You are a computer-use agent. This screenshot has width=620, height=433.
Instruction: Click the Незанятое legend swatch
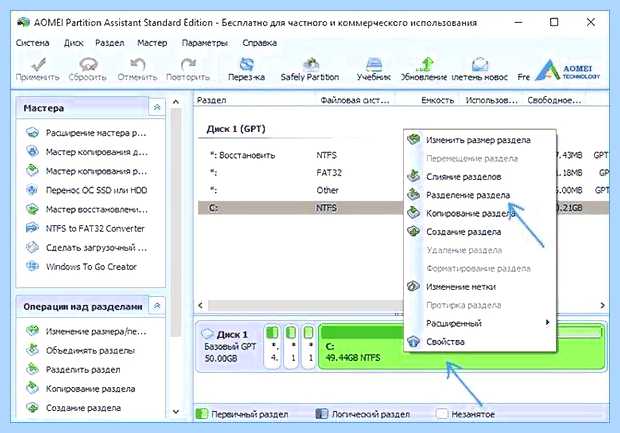pos(442,414)
